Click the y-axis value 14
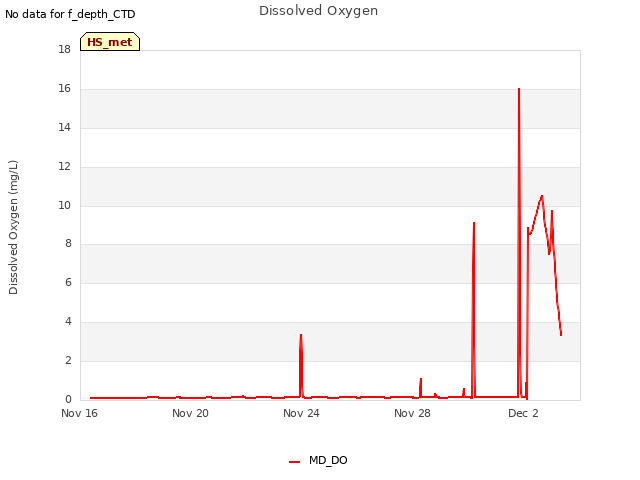Image resolution: width=640 pixels, height=480 pixels. pyautogui.click(x=64, y=127)
